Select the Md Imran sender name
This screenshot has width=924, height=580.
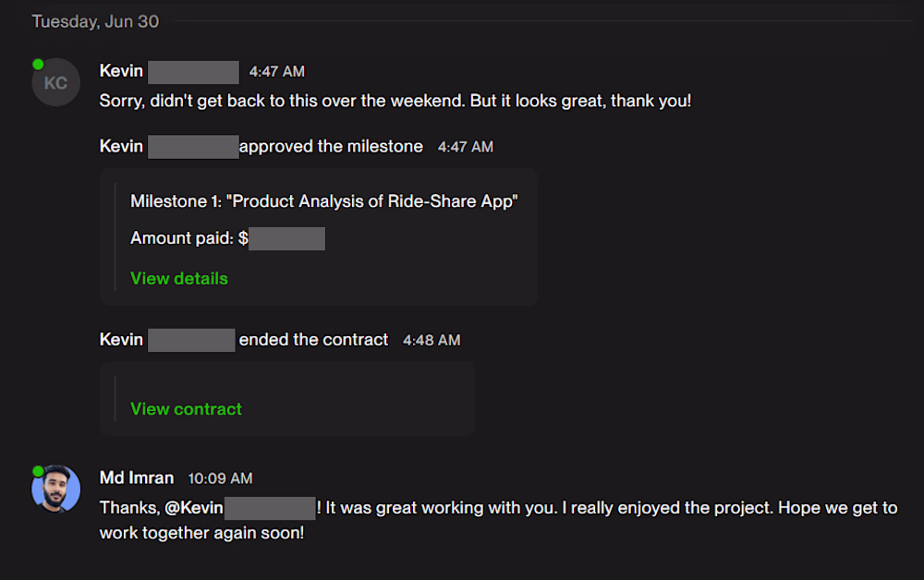point(137,477)
